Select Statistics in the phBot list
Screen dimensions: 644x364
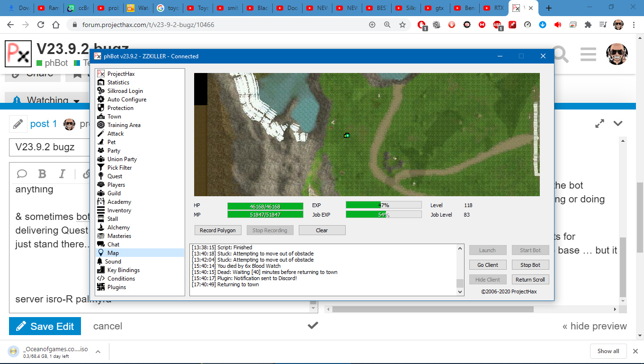point(118,82)
